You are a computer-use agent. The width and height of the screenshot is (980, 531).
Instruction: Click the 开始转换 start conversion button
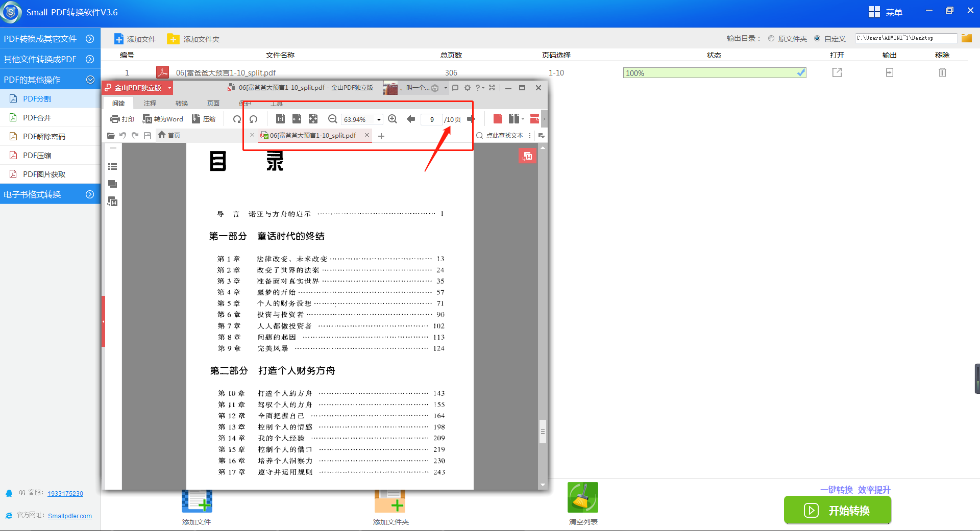[x=838, y=510]
